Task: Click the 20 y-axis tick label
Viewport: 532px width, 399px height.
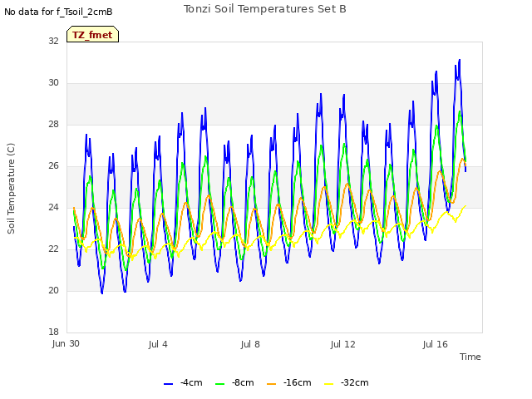Action: pos(53,290)
